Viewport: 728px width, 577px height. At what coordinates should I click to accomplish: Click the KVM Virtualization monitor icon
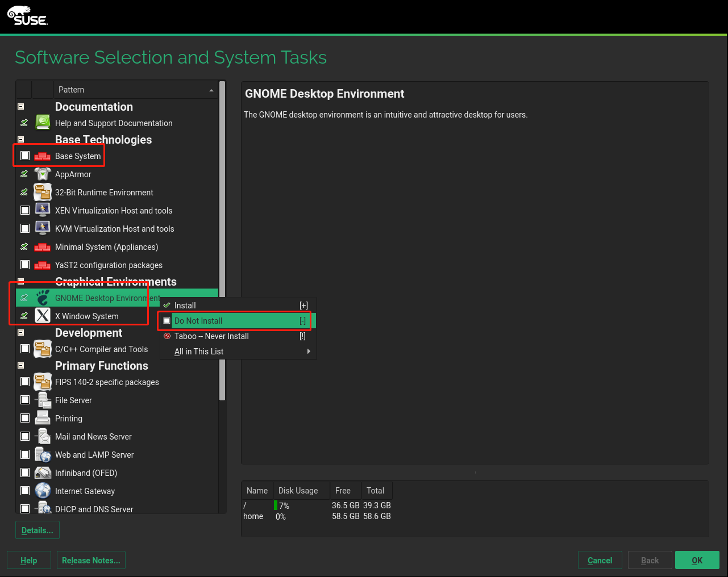pyautogui.click(x=43, y=228)
